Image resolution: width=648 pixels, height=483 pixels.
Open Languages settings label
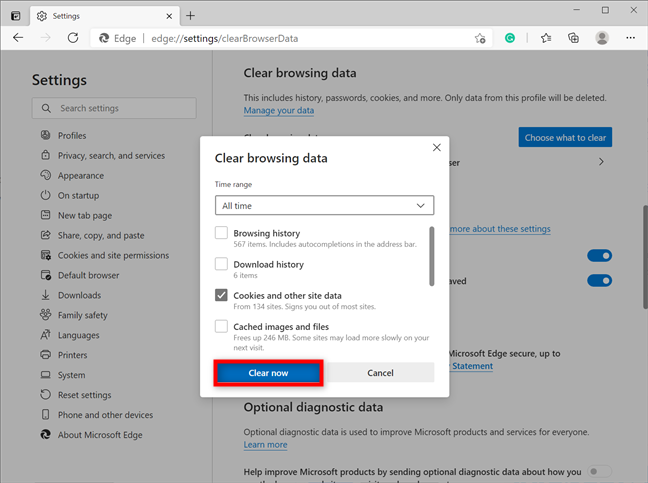(x=79, y=335)
